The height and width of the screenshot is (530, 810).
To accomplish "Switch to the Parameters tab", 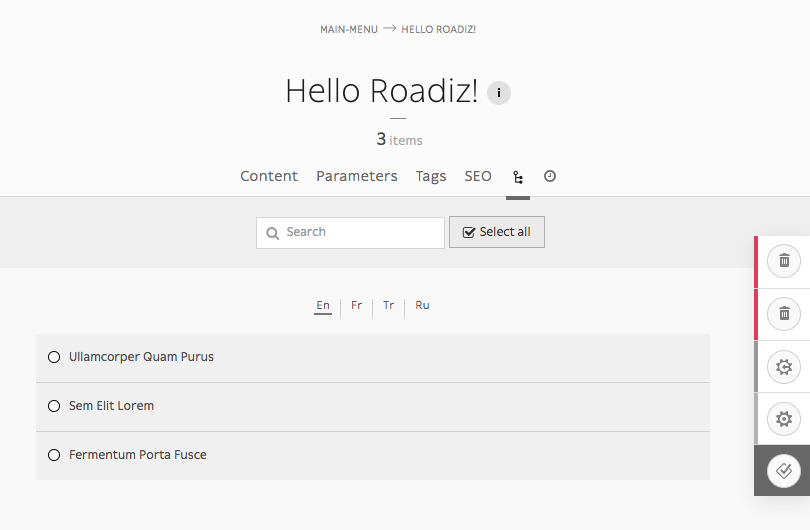I will coord(356,176).
